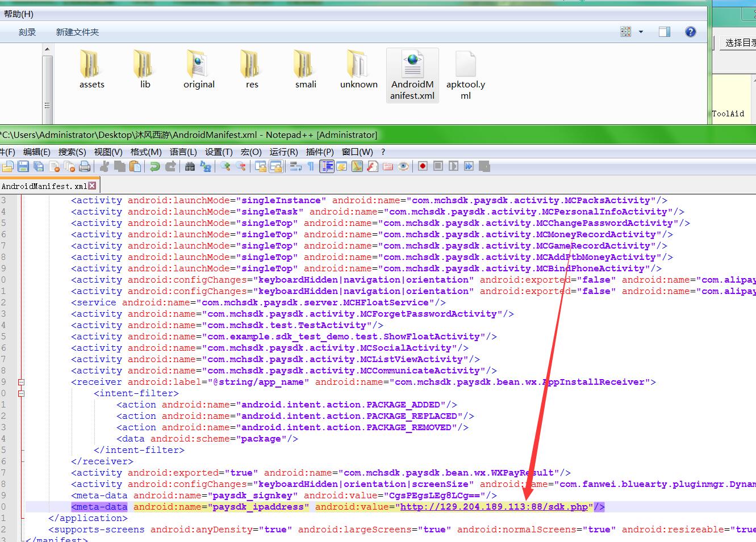Click the 新建文件夹 button
Image resolution: width=756 pixels, height=542 pixels.
pos(77,32)
